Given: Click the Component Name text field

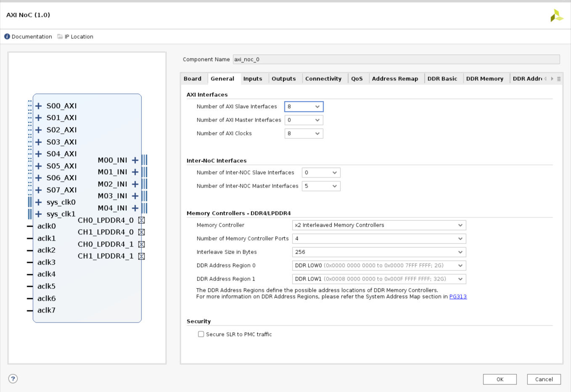Looking at the screenshot, I should 396,59.
